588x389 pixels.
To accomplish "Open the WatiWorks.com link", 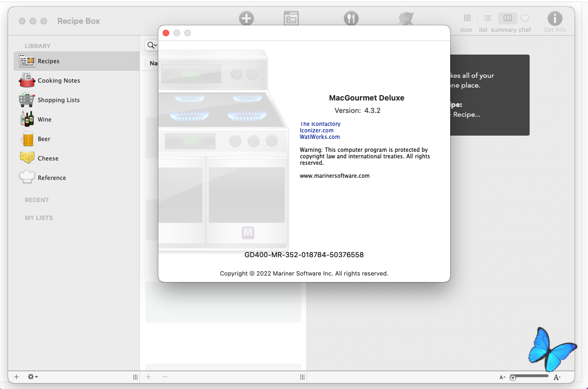I will (x=320, y=137).
